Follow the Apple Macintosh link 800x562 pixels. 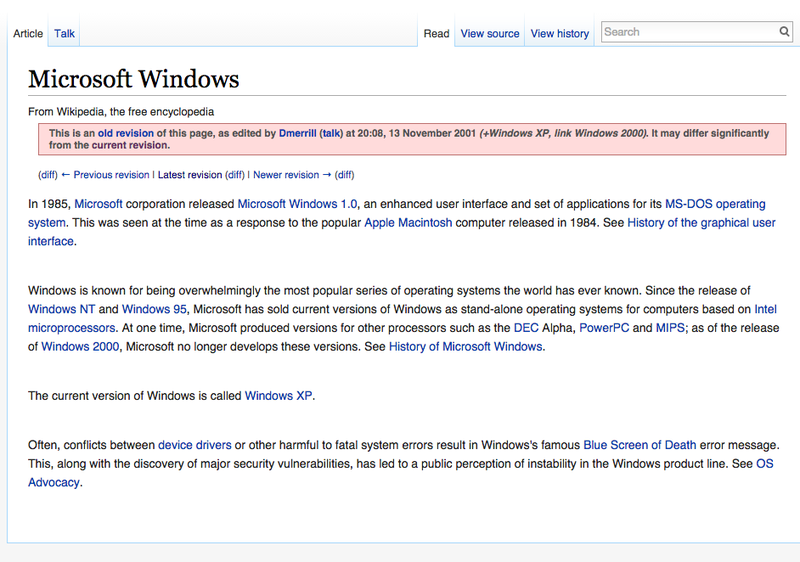(408, 223)
